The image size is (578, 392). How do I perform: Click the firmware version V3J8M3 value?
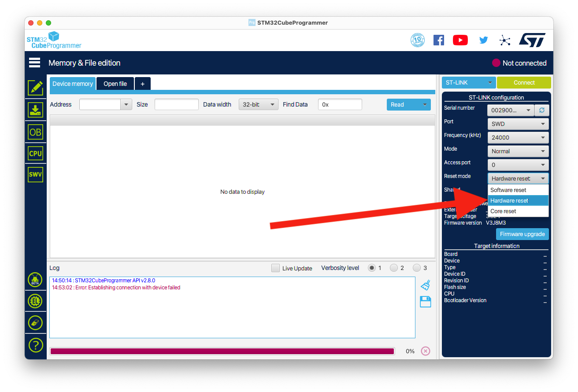pos(496,223)
